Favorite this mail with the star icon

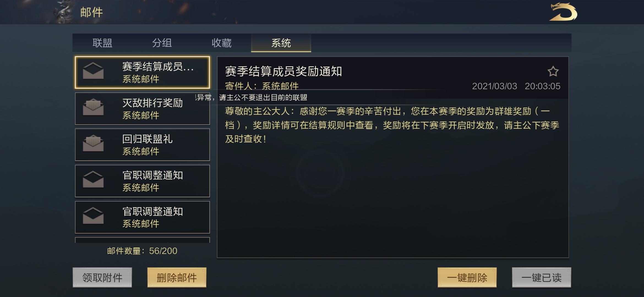[x=553, y=71]
